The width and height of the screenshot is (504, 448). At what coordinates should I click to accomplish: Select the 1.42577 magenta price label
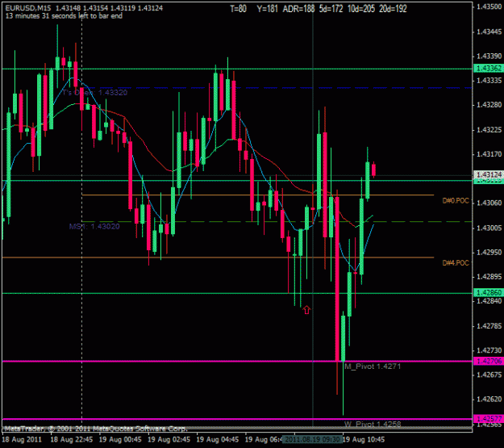[488, 419]
